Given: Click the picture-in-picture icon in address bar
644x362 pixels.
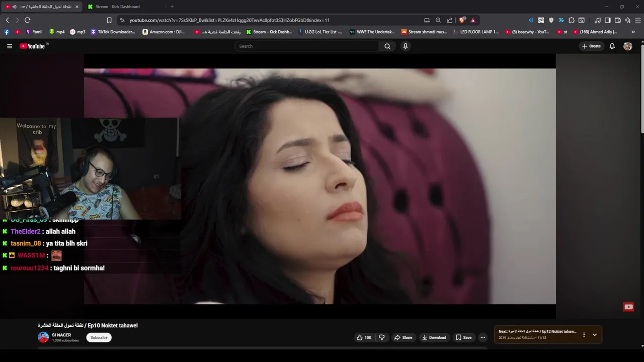Looking at the screenshot, I should click(x=427, y=20).
